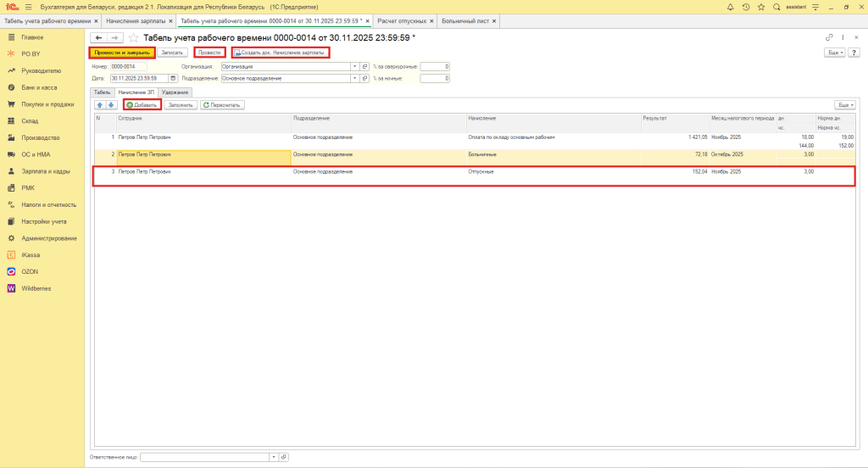This screenshot has width=868, height=468.
Task: Click the search magnifier icon
Action: [776, 7]
